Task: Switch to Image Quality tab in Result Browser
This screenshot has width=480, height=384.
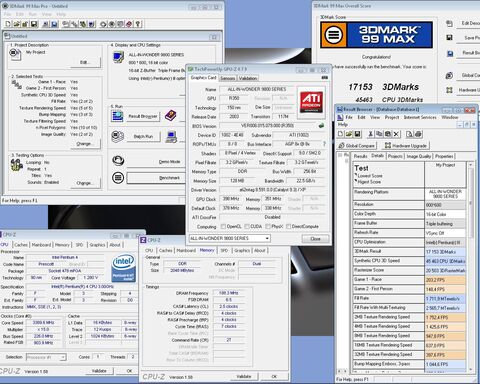Action: [x=419, y=156]
